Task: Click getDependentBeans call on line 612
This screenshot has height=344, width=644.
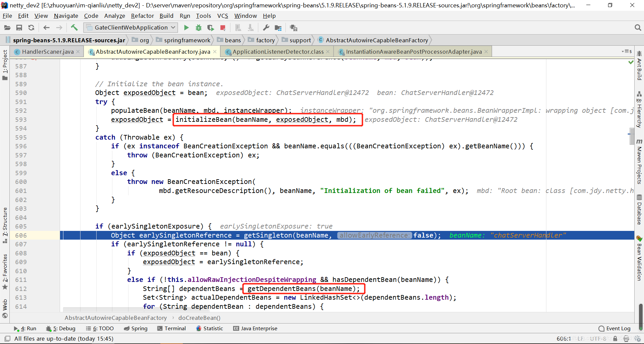Action: point(303,289)
